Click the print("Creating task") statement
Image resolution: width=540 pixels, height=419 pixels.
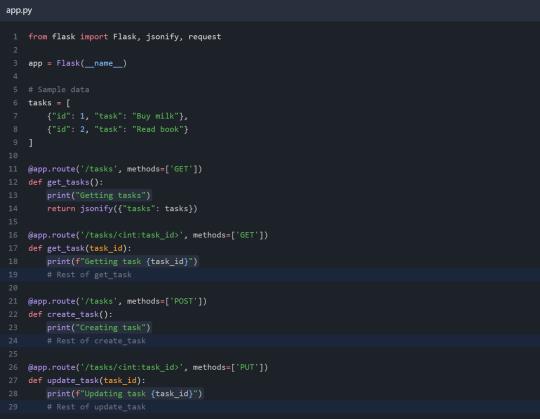pos(99,328)
